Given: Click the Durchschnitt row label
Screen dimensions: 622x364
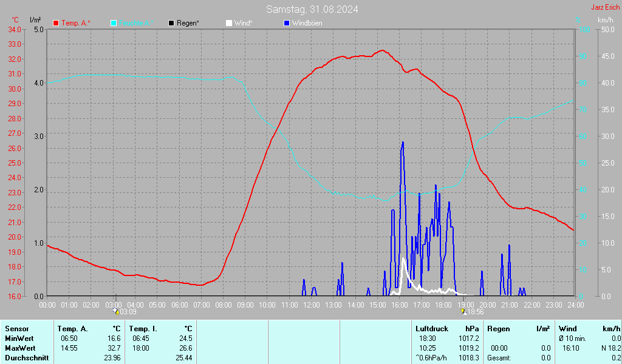Looking at the screenshot, I should tap(27, 358).
